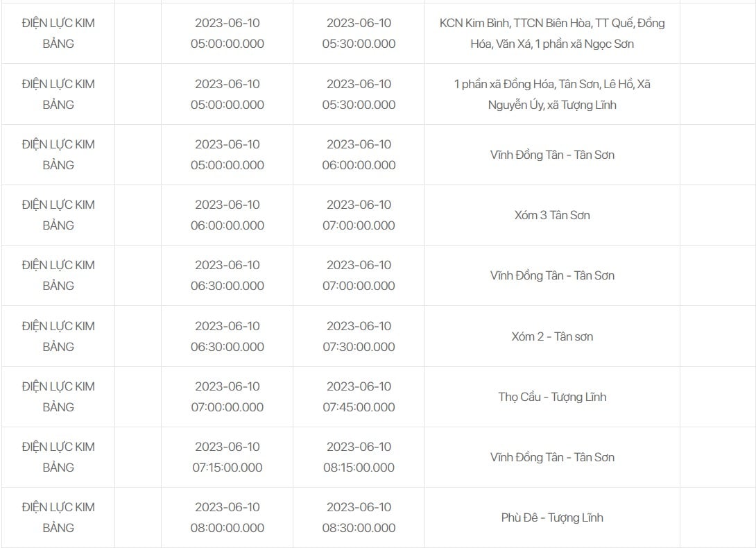Click end time 06:00:00.000 cell
756x548 pixels.
click(359, 155)
